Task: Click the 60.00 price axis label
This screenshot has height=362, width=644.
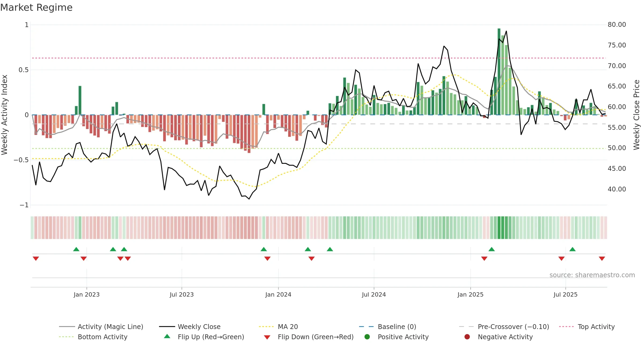Action: coord(617,107)
